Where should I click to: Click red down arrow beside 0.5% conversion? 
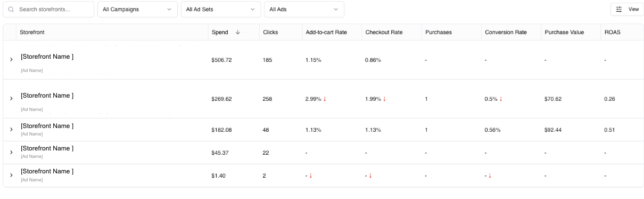pyautogui.click(x=501, y=99)
